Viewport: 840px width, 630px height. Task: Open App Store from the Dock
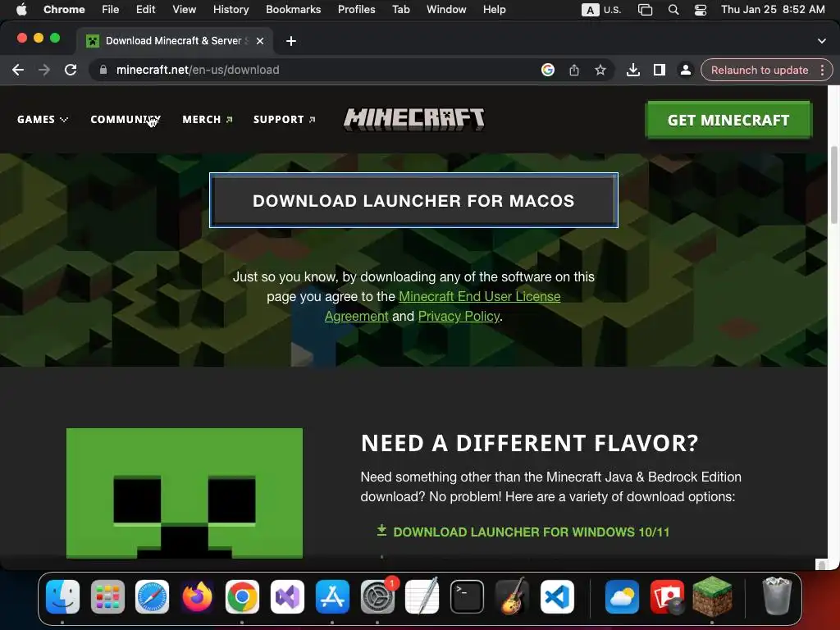pyautogui.click(x=332, y=596)
